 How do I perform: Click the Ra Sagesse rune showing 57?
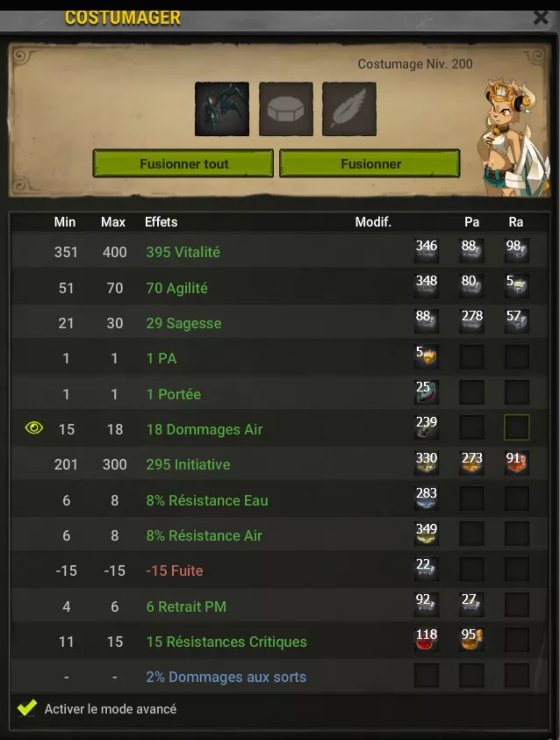516,321
